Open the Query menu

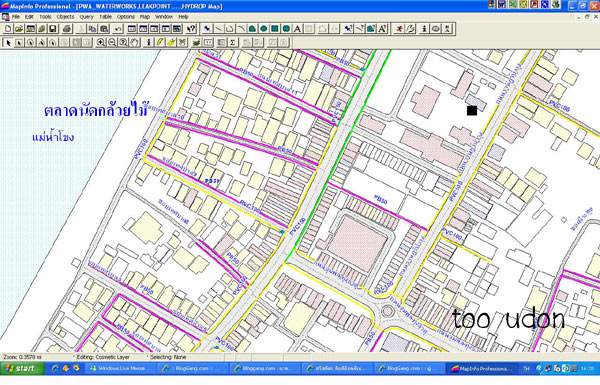86,17
